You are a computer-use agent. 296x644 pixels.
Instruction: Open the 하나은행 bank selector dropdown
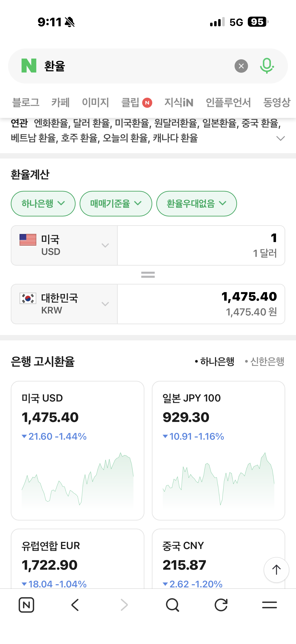pyautogui.click(x=43, y=203)
